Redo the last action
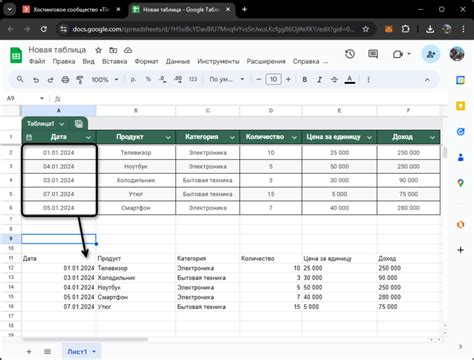This screenshot has width=474, height=360. [x=50, y=80]
